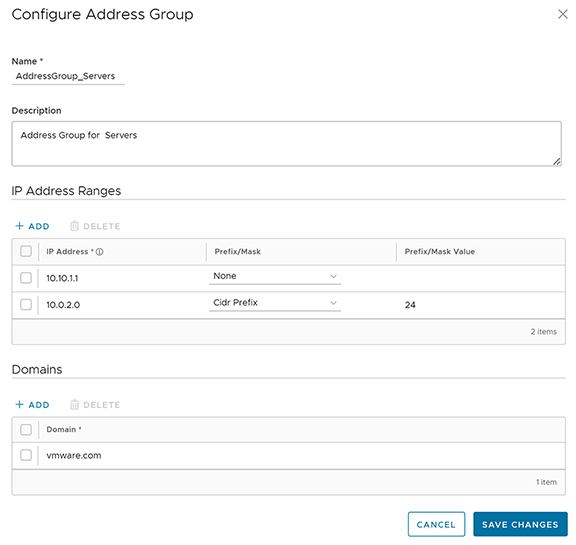
Task: Edit the prefix value 24
Action: (x=410, y=305)
